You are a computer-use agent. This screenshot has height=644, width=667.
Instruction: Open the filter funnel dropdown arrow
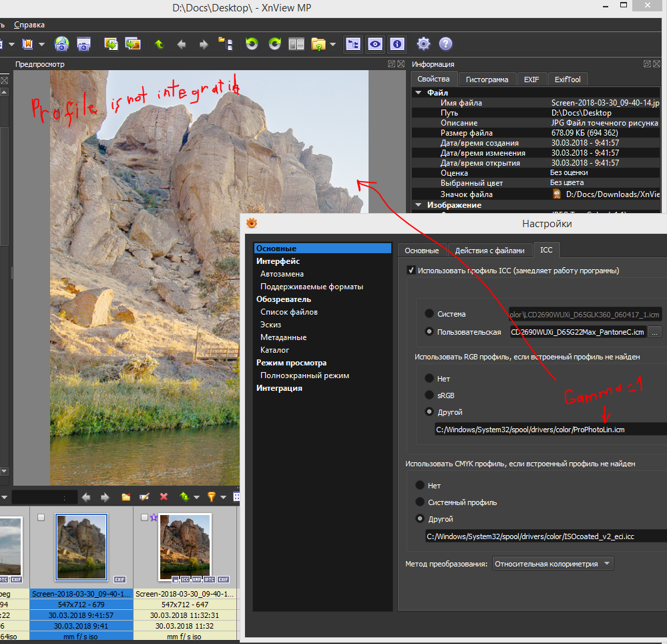pos(223,497)
